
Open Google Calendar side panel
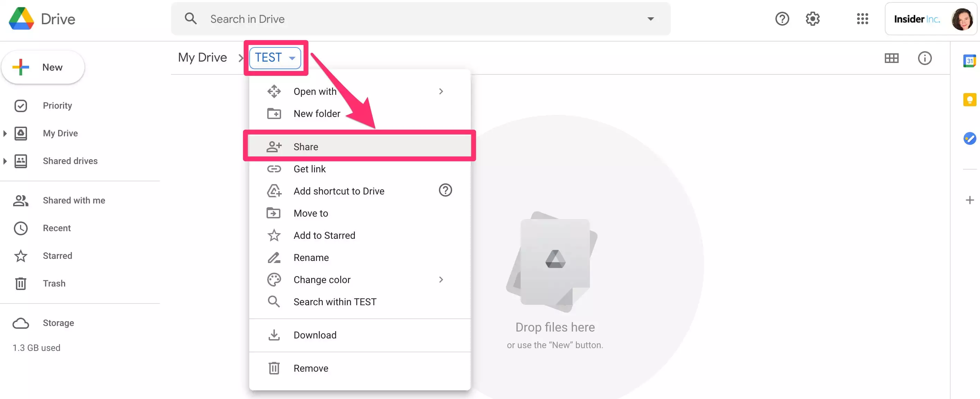[x=969, y=61]
